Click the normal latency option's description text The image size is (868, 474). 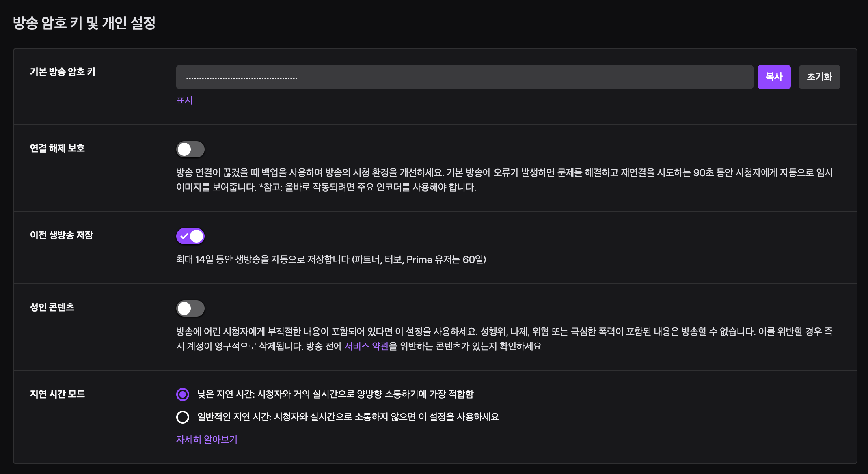click(348, 417)
